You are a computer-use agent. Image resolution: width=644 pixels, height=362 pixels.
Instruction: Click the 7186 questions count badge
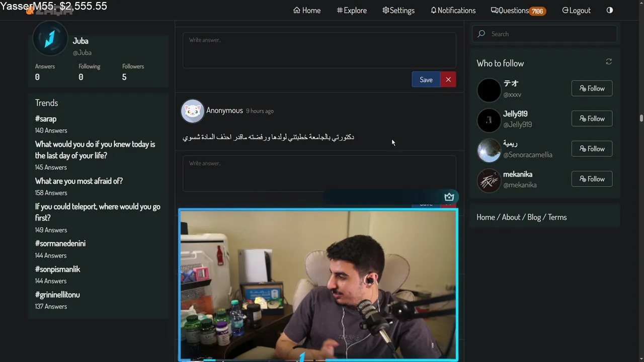(x=537, y=11)
